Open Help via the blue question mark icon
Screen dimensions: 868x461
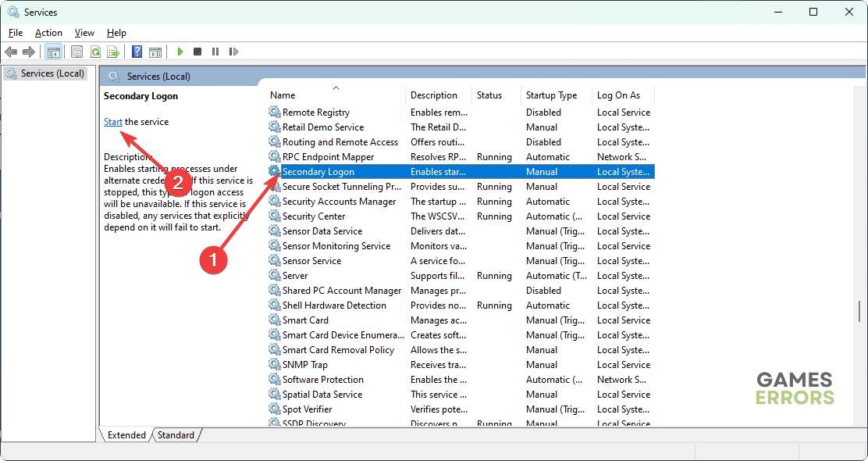137,52
